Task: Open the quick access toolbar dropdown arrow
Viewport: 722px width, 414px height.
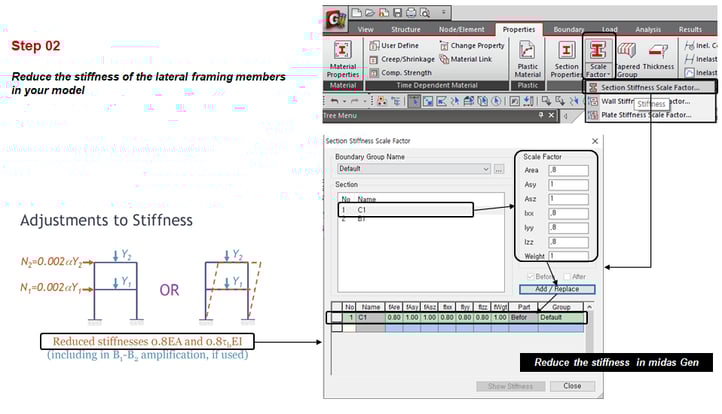Action: click(x=444, y=13)
